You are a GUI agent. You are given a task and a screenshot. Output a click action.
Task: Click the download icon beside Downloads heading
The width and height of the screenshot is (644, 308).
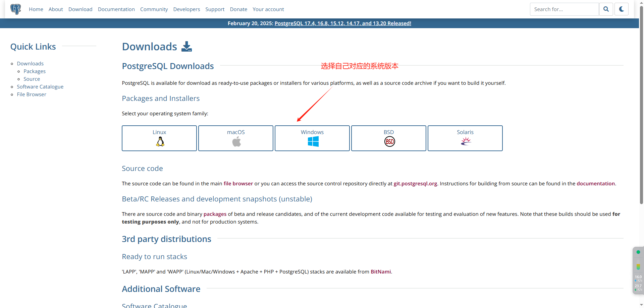click(x=186, y=47)
